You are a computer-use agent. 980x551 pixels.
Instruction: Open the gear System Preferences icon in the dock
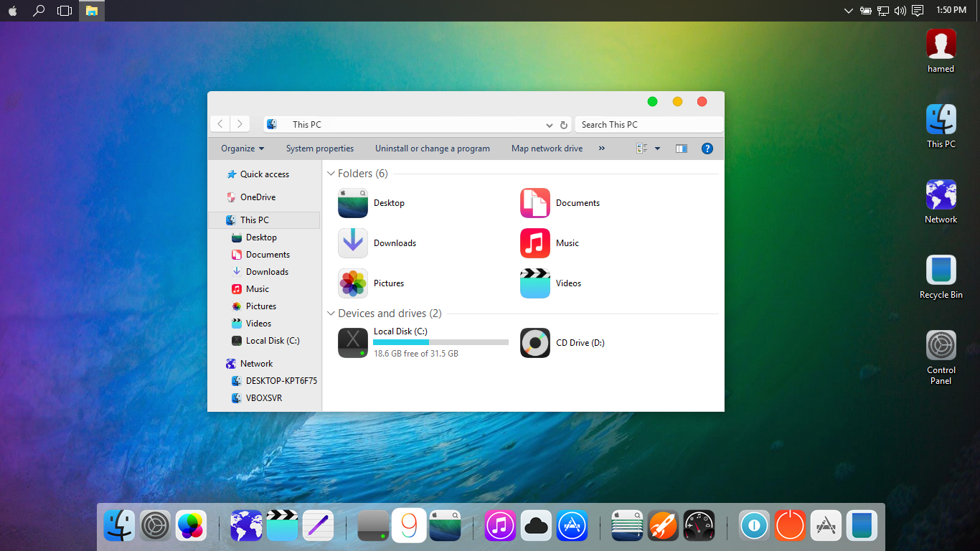[155, 525]
